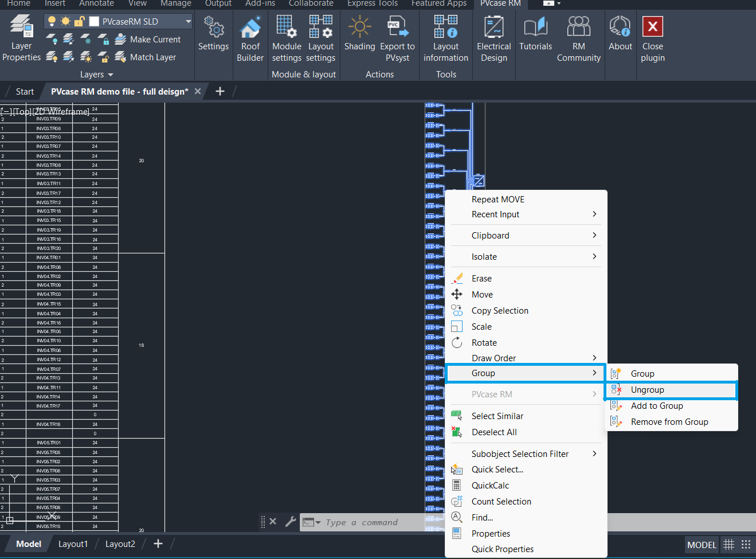Image resolution: width=756 pixels, height=559 pixels.
Task: Click Make Current layer button
Action: click(x=148, y=39)
